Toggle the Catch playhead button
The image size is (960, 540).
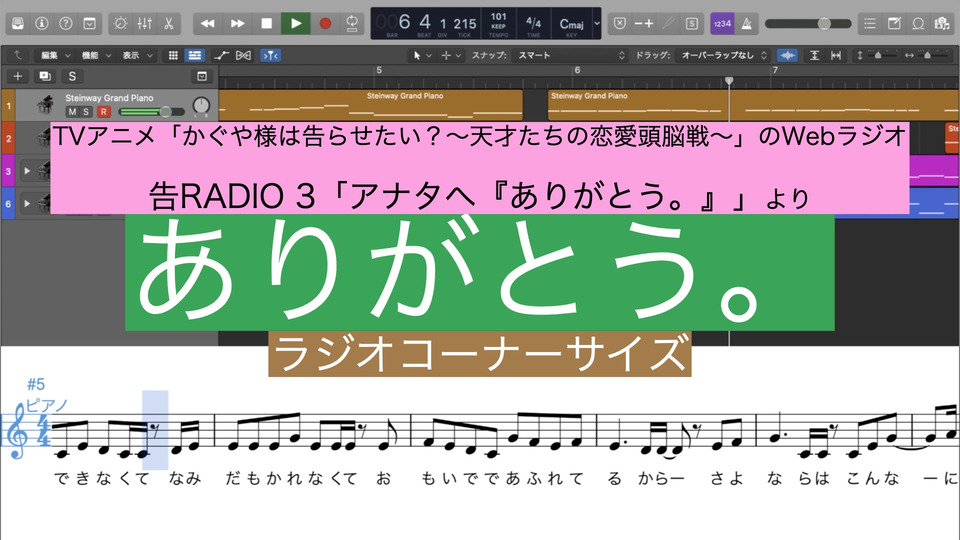coord(271,55)
